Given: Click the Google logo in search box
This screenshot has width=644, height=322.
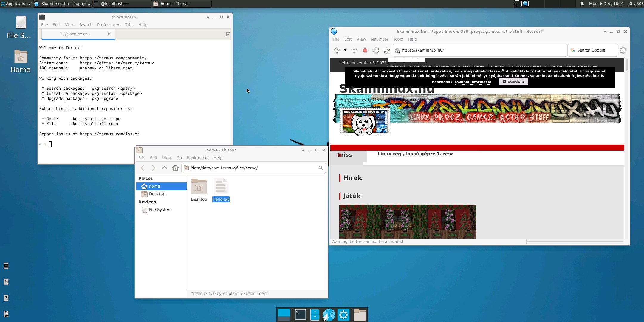Looking at the screenshot, I should point(573,50).
